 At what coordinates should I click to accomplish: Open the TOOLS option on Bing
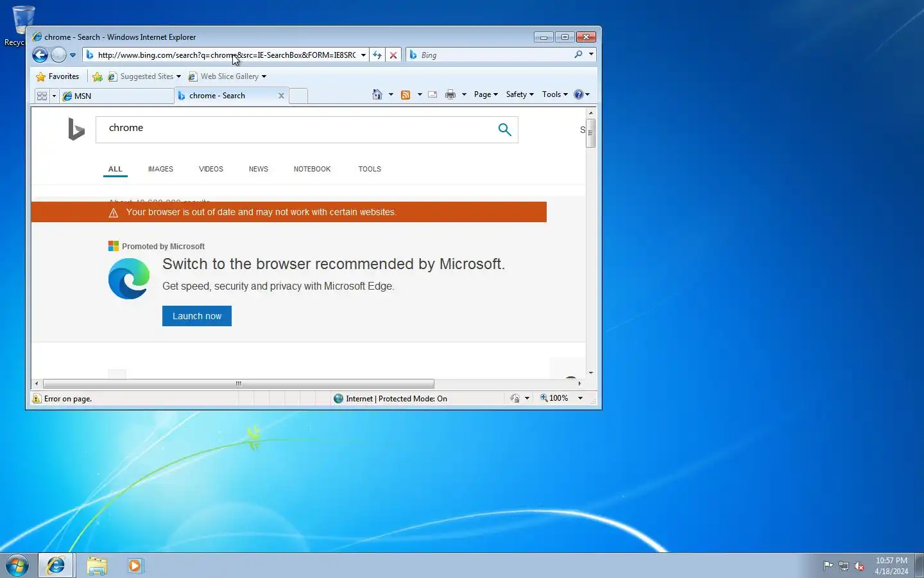(x=370, y=170)
